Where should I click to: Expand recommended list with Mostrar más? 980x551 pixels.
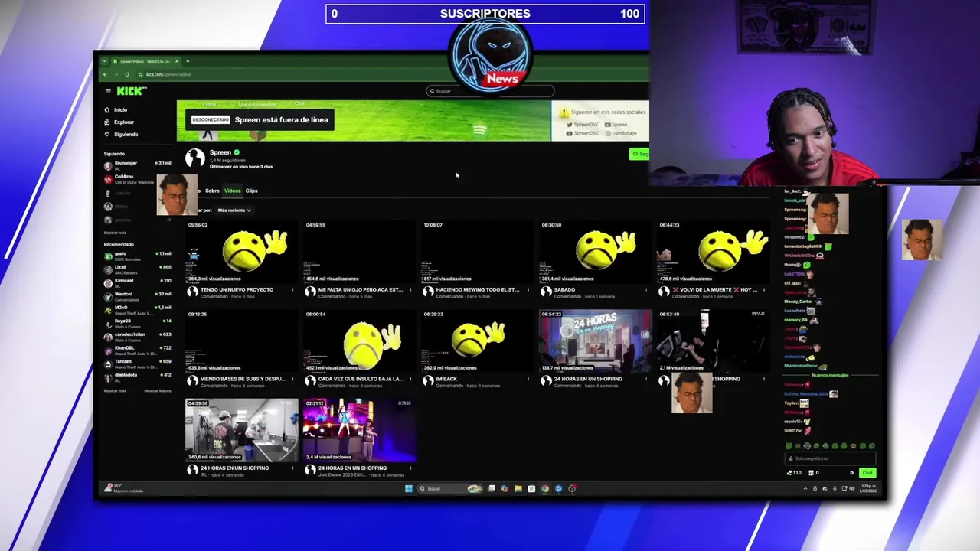115,391
